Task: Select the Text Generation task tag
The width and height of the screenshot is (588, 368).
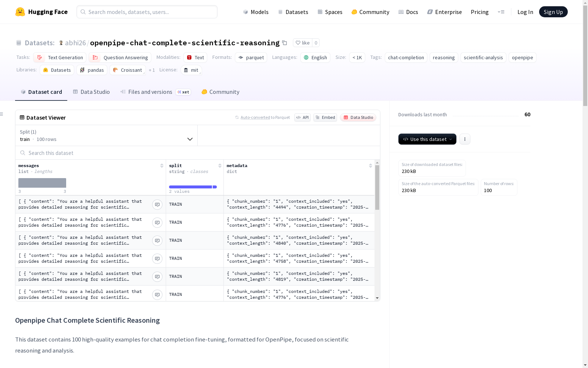Action: tap(60, 57)
